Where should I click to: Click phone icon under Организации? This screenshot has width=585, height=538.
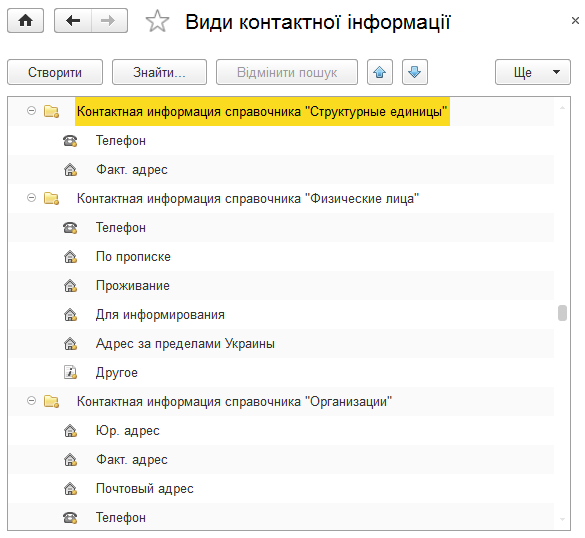point(70,518)
